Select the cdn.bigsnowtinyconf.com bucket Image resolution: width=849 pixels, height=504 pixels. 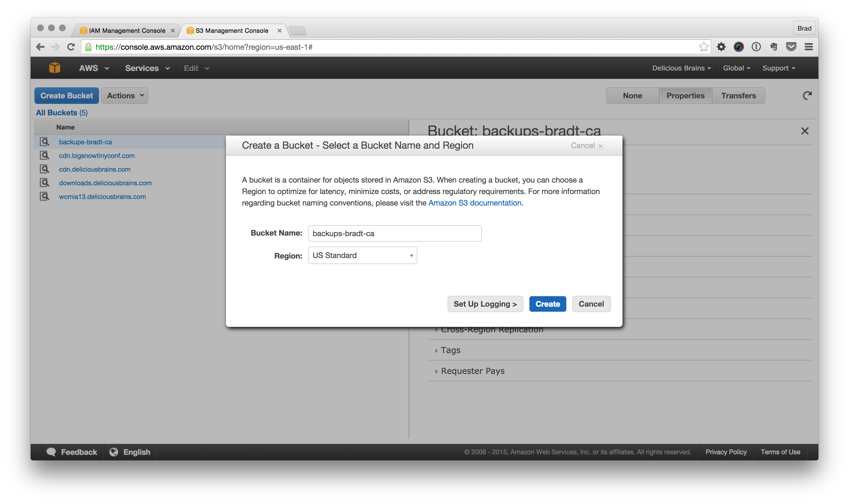(97, 156)
